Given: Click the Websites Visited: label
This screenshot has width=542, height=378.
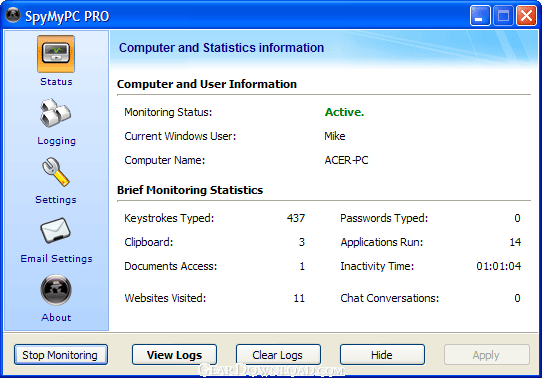Looking at the screenshot, I should coord(165,298).
